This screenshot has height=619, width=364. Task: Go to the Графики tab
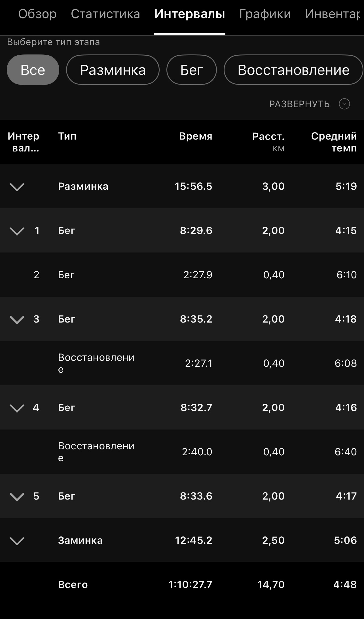265,14
